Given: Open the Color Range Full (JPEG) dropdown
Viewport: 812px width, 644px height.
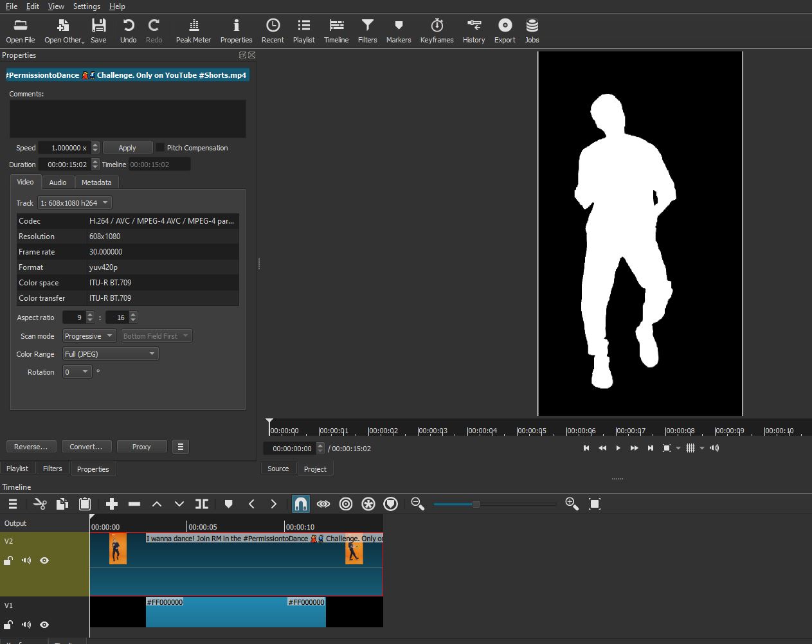Looking at the screenshot, I should pyautogui.click(x=110, y=354).
